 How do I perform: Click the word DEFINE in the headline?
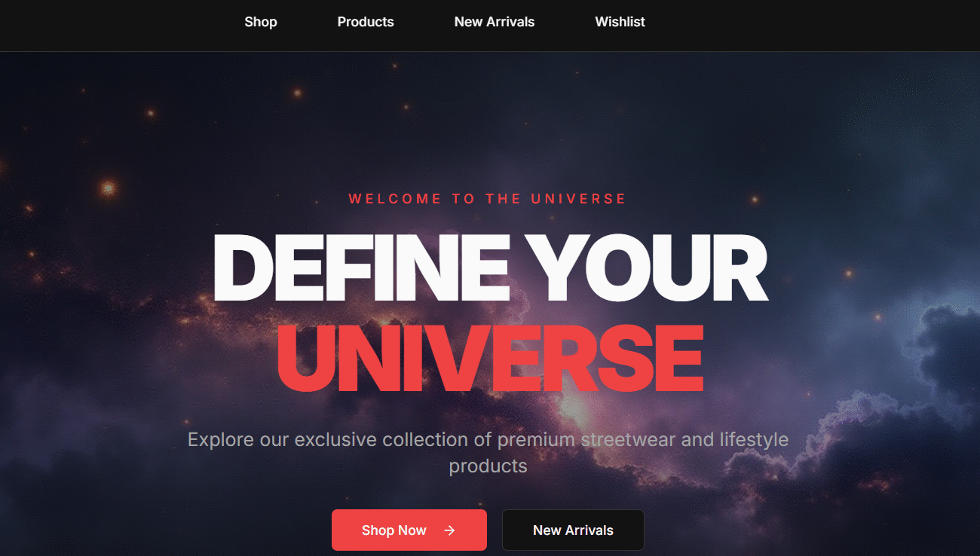(x=361, y=268)
